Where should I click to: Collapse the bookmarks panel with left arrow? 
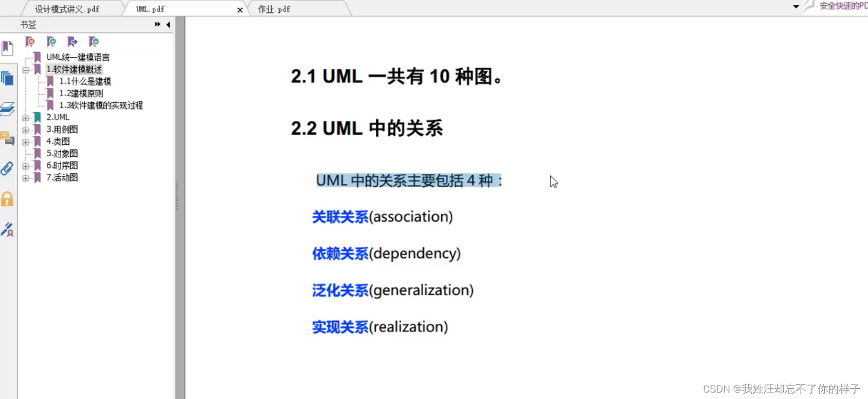(168, 24)
